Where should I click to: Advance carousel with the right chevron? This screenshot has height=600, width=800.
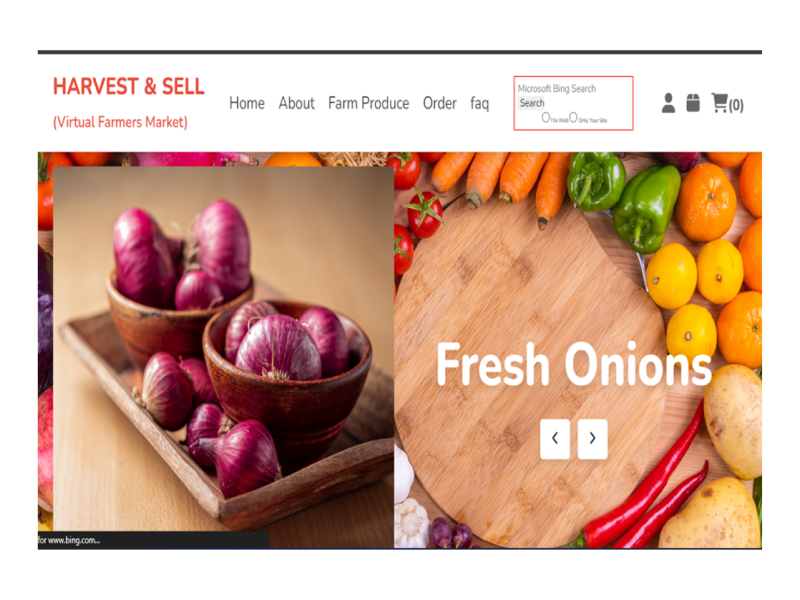[592, 439]
